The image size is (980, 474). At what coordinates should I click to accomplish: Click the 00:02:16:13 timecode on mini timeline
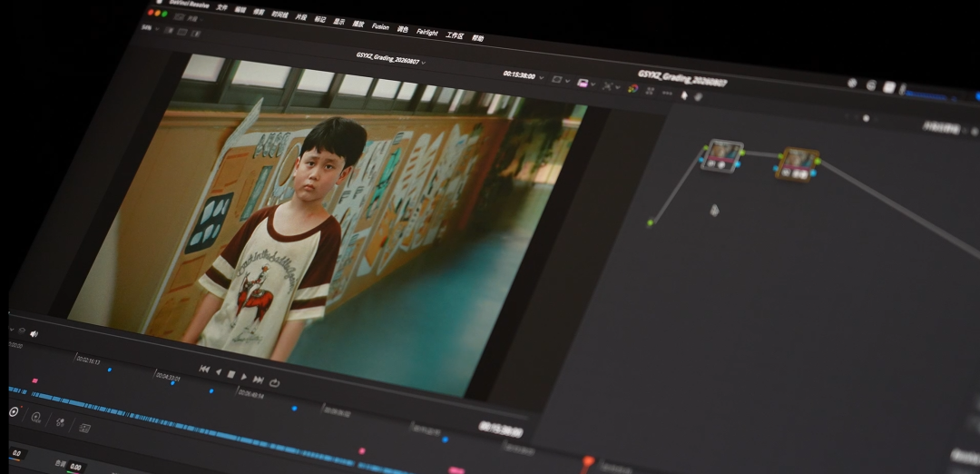pos(88,360)
